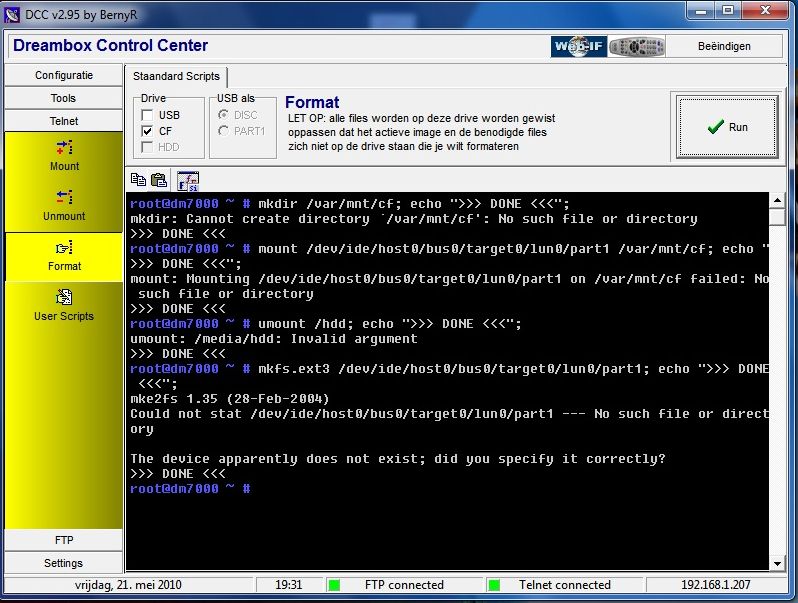
Task: Click 'The device apparently does not exist' line
Action: click(398, 458)
